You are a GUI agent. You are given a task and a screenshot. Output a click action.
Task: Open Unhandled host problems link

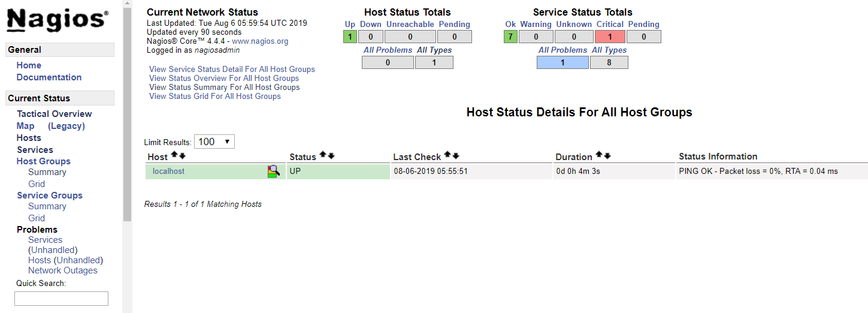pyautogui.click(x=78, y=260)
